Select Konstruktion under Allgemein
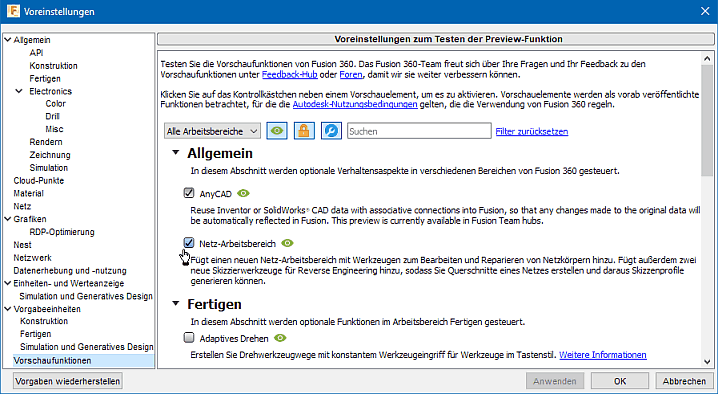 point(54,66)
